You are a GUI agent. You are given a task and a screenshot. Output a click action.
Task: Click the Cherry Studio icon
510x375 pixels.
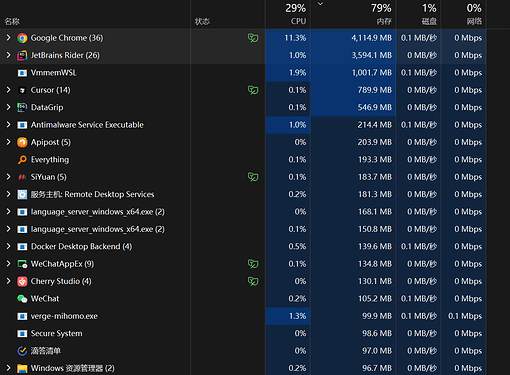tap(22, 281)
